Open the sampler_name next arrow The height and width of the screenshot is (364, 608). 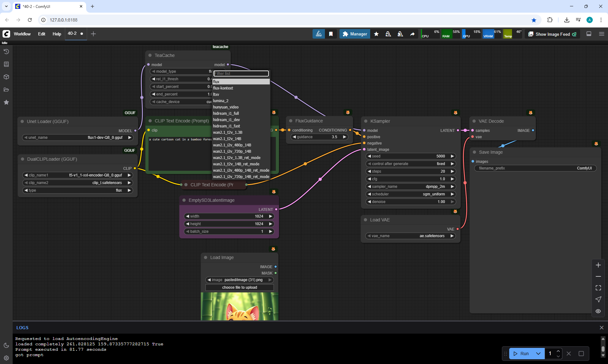point(452,187)
